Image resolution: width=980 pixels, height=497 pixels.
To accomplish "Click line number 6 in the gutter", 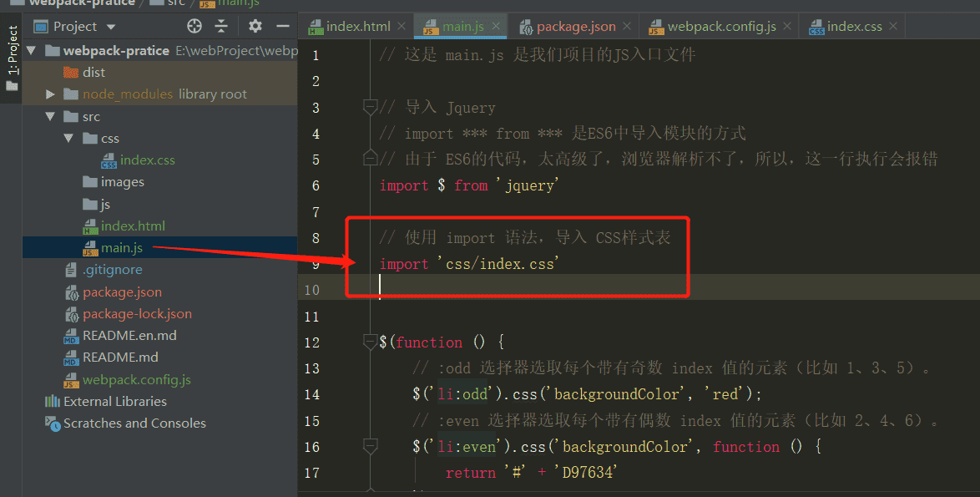I will tap(316, 185).
